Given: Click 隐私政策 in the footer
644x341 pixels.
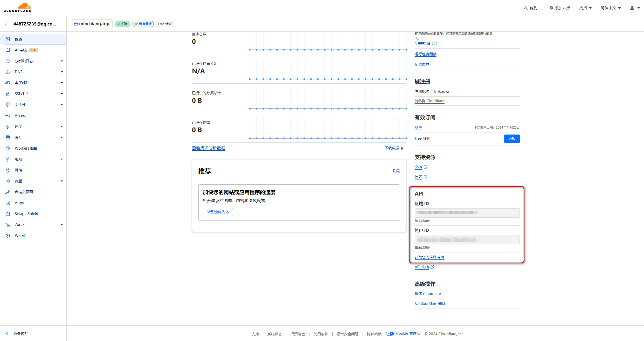Looking at the screenshot, I should coord(374,334).
